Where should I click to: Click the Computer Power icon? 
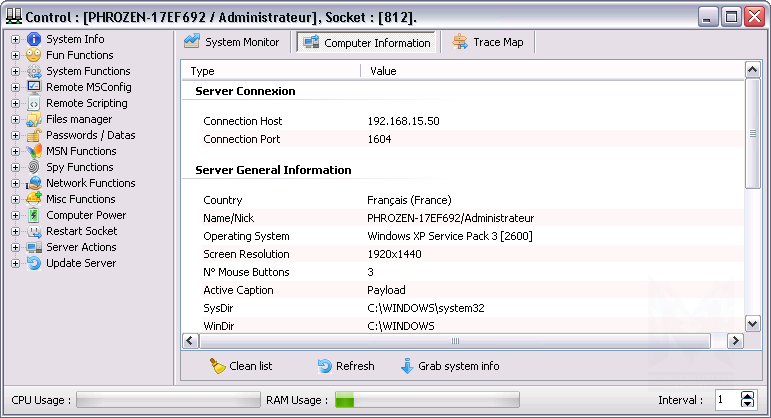pyautogui.click(x=34, y=215)
